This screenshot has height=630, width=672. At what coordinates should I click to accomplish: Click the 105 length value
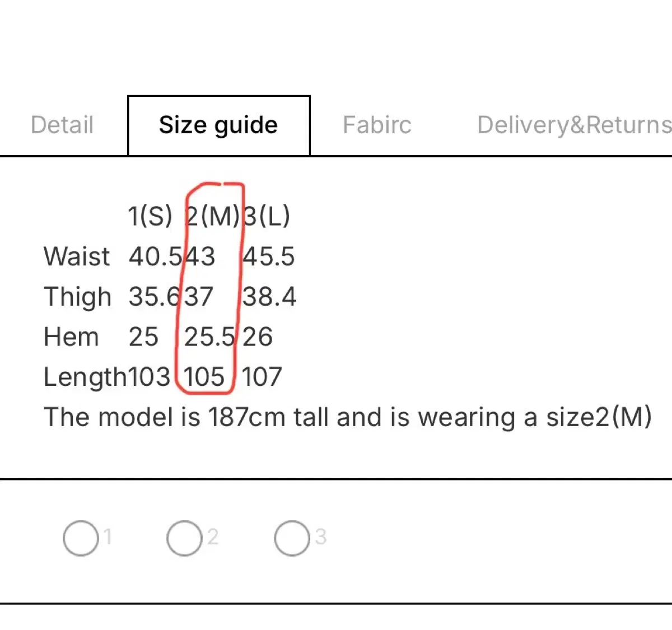click(x=204, y=377)
